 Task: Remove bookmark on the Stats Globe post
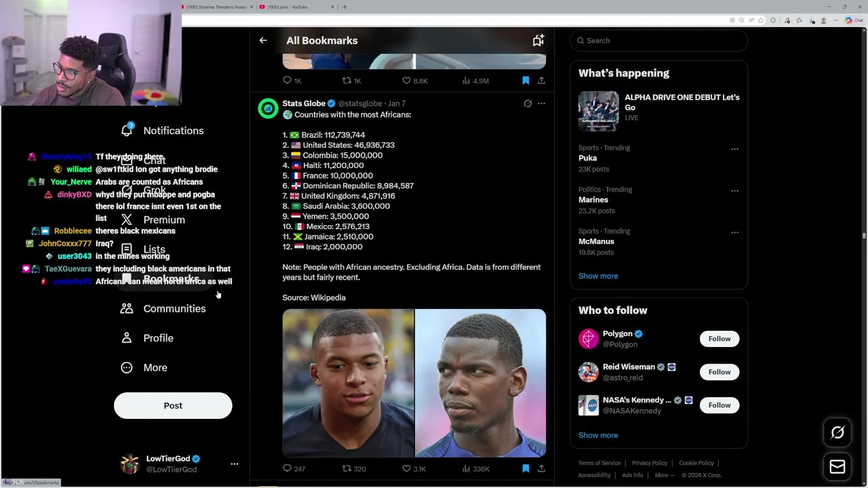[x=526, y=468]
